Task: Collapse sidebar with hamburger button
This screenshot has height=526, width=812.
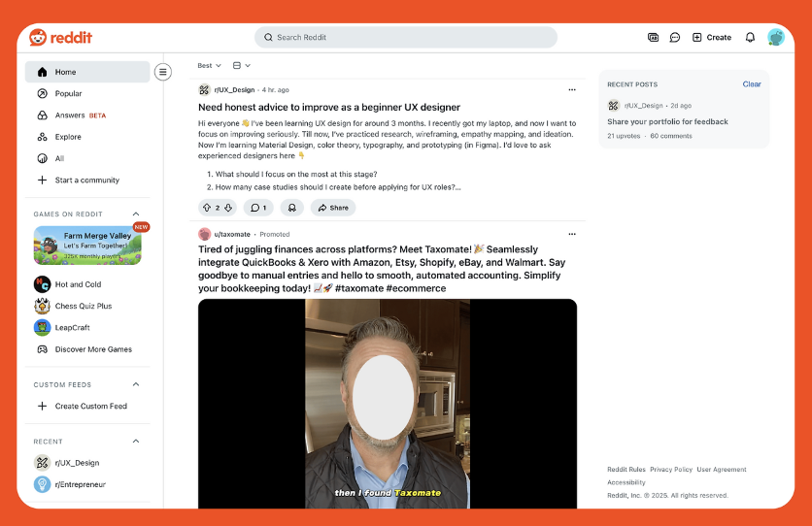Action: point(162,72)
